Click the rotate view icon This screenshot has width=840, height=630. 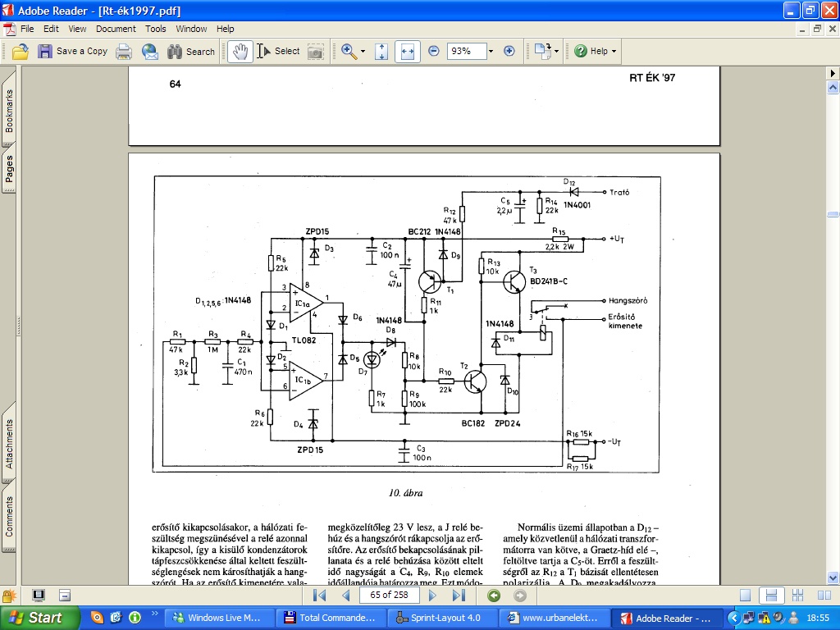[542, 52]
